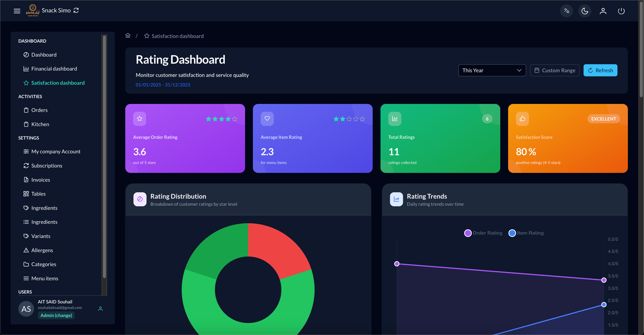Click the sync icon beside Snack Simo
The image size is (644, 335).
76,10
